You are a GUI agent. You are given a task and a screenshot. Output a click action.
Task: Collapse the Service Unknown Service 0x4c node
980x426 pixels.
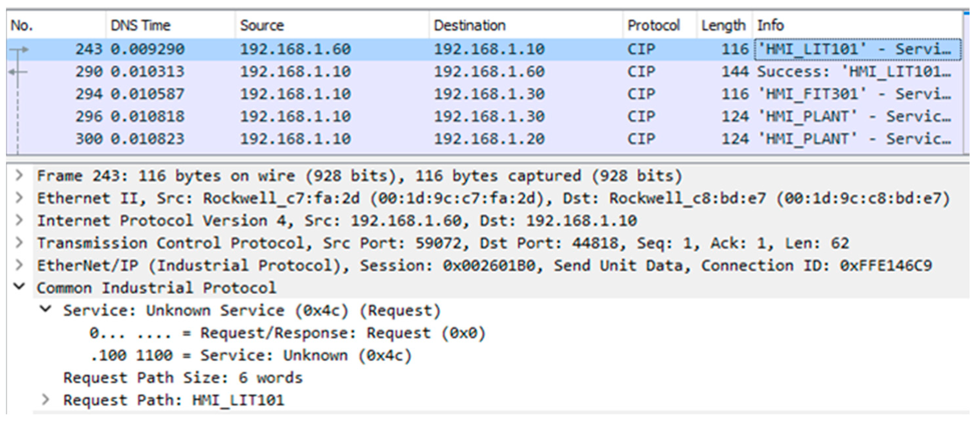point(46,310)
